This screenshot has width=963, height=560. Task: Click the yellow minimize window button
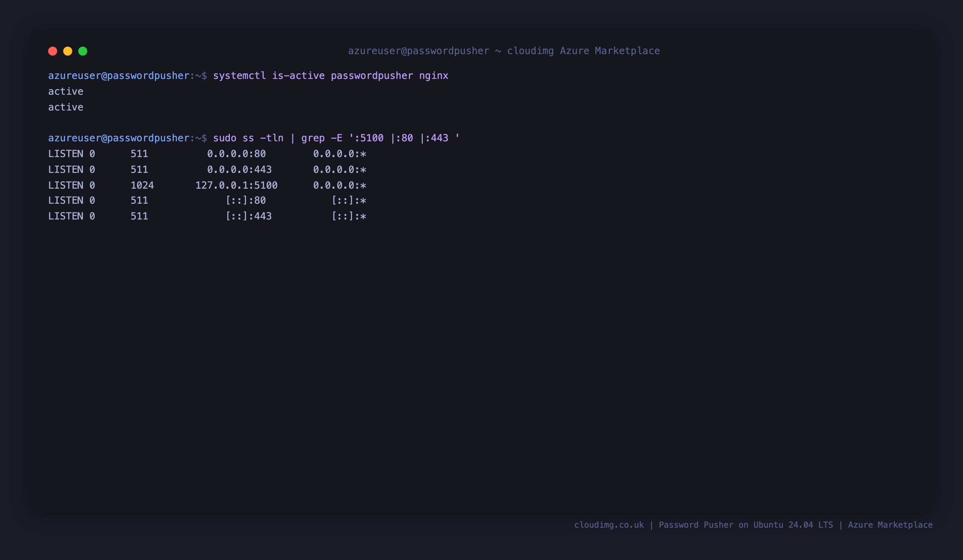pyautogui.click(x=68, y=51)
